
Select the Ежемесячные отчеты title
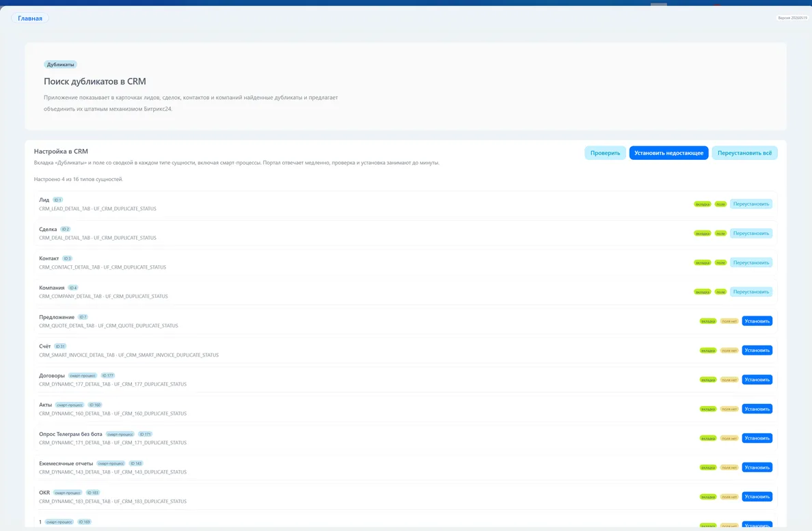[x=66, y=463]
